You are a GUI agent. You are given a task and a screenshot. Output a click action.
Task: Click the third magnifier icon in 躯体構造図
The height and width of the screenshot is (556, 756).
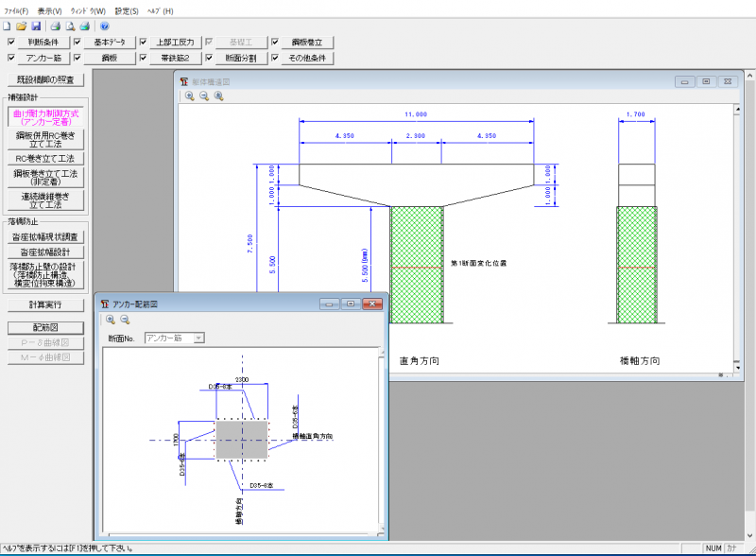(218, 96)
